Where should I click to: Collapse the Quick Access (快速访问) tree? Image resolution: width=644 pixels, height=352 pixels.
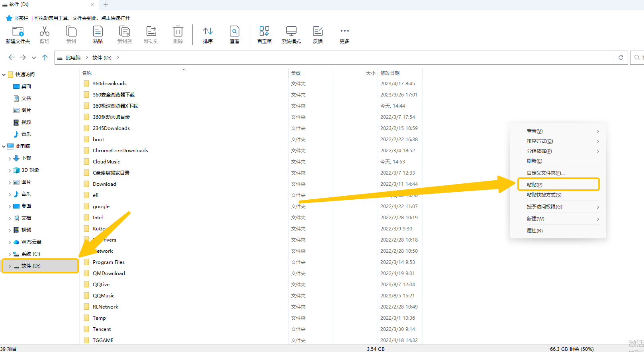click(4, 75)
